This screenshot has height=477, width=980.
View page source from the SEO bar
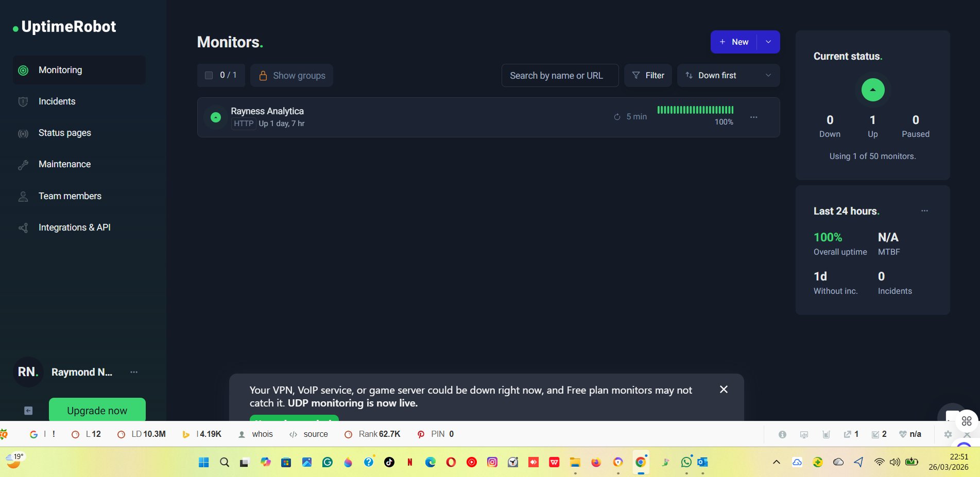(308, 434)
